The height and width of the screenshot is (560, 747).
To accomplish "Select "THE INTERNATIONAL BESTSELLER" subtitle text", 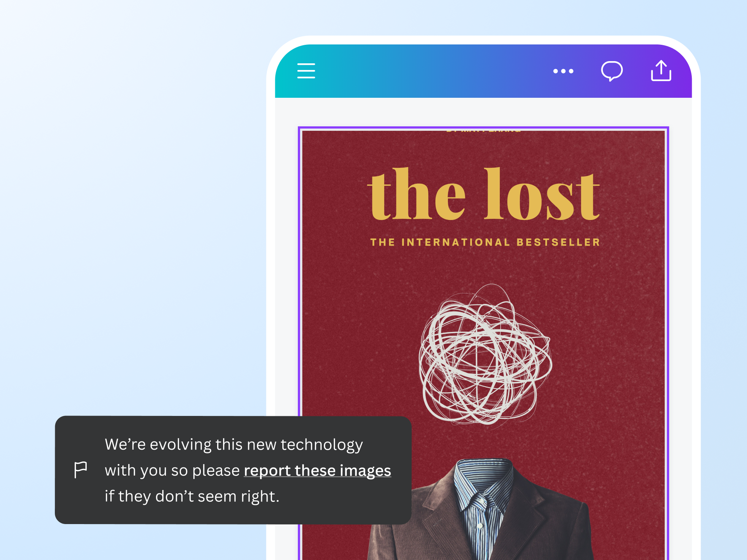I will point(485,242).
